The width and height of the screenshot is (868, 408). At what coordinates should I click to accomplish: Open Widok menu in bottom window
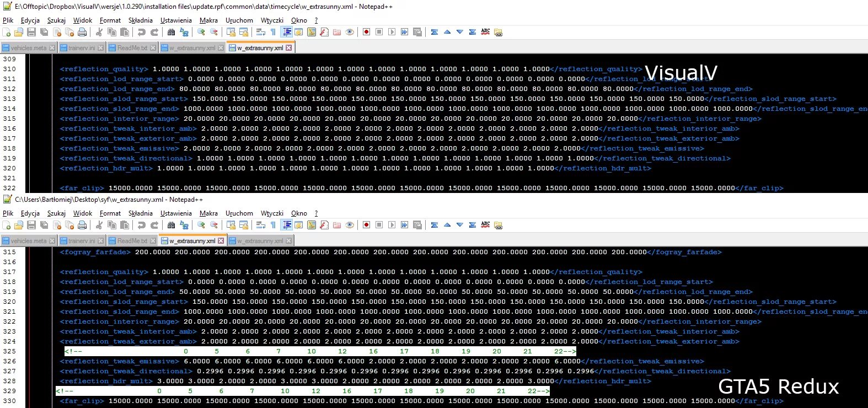tap(83, 213)
